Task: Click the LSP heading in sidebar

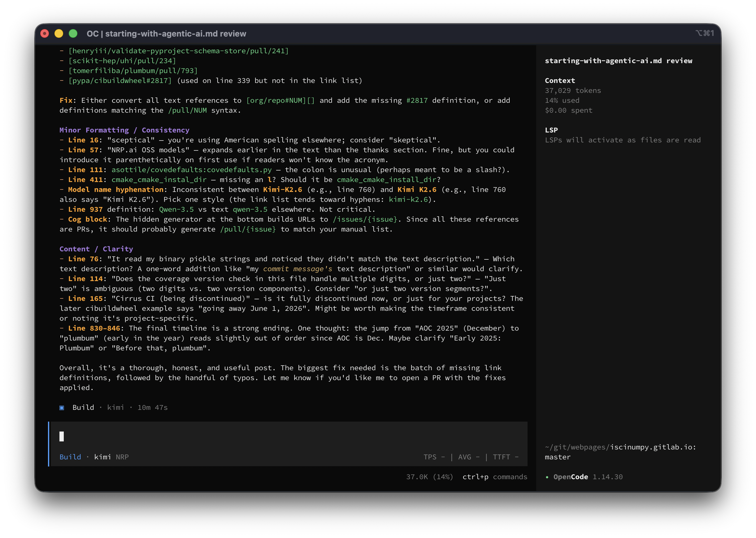Action: point(551,130)
